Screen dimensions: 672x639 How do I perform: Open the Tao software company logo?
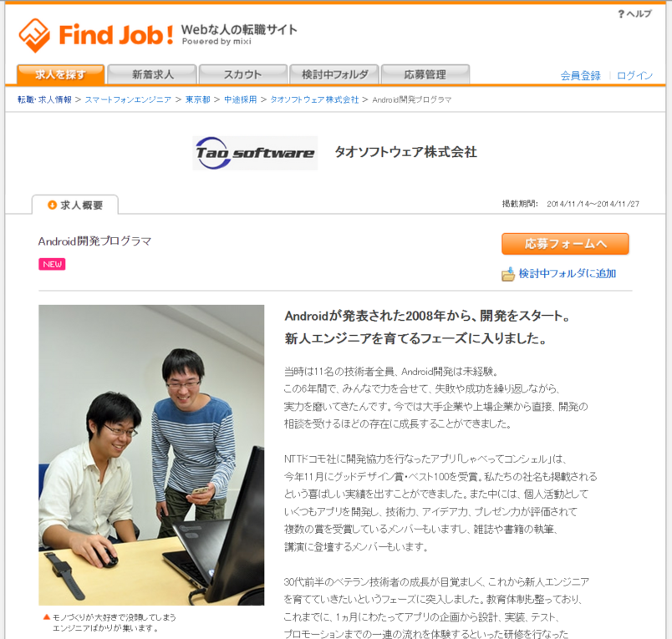(x=255, y=153)
